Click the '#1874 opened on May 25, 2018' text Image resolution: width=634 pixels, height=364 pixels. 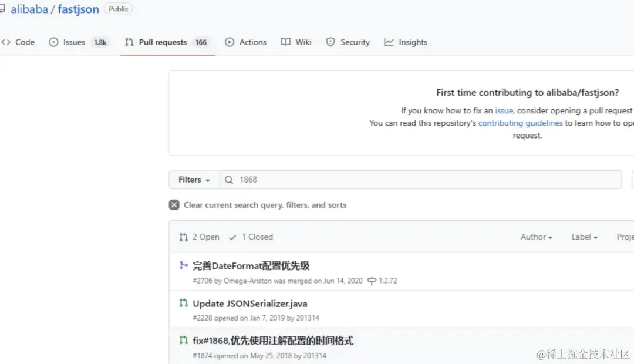(x=242, y=356)
